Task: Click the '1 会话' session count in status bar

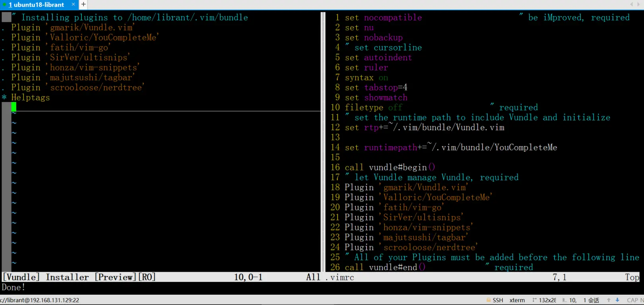Action: (591, 300)
